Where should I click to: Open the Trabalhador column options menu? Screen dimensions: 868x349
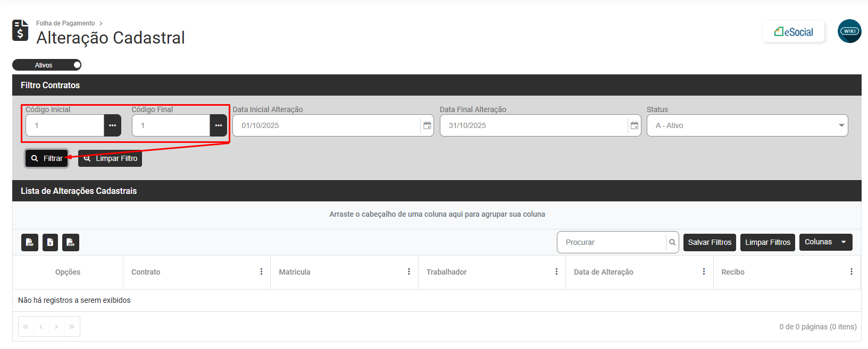coord(556,272)
